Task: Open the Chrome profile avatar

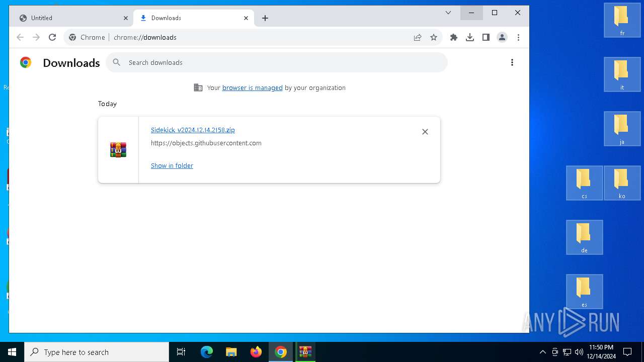Action: pyautogui.click(x=502, y=37)
